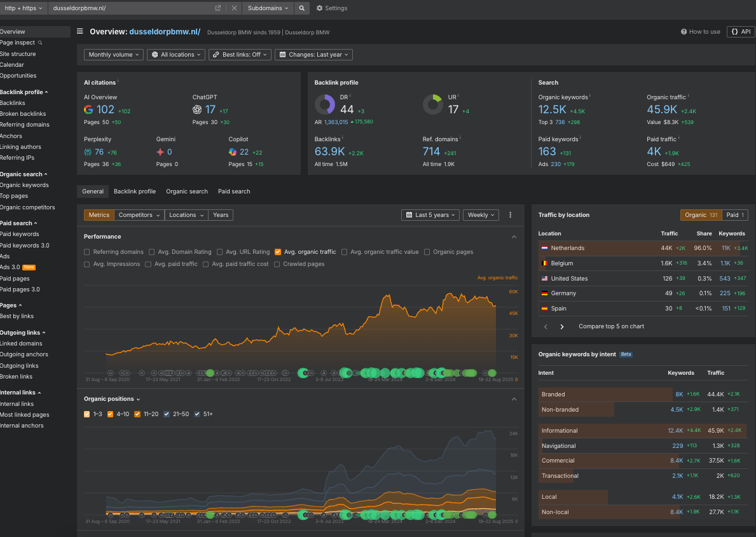Open Referring domains in sidebar
Image resolution: width=756 pixels, height=537 pixels.
click(25, 125)
